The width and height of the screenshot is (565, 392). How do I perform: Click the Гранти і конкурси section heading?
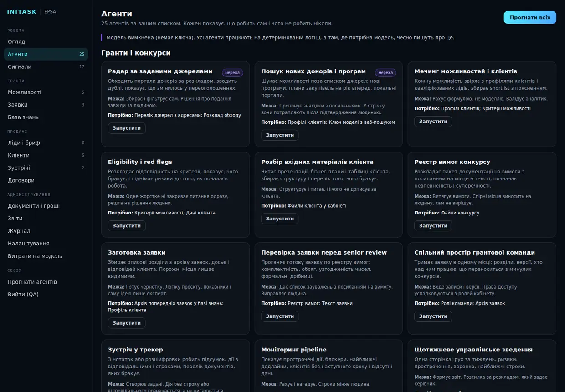(x=136, y=53)
